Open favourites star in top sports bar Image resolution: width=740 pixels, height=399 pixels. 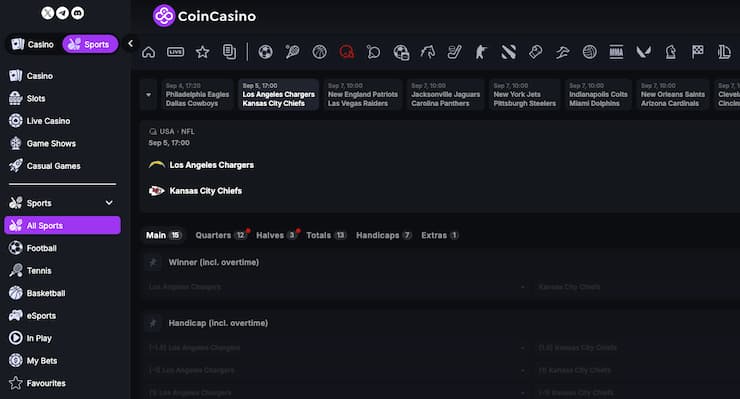[202, 52]
